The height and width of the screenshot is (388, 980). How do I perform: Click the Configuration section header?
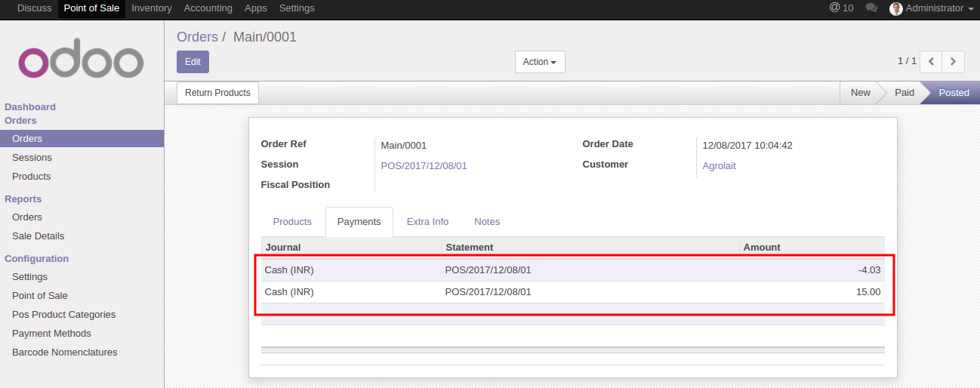point(36,259)
